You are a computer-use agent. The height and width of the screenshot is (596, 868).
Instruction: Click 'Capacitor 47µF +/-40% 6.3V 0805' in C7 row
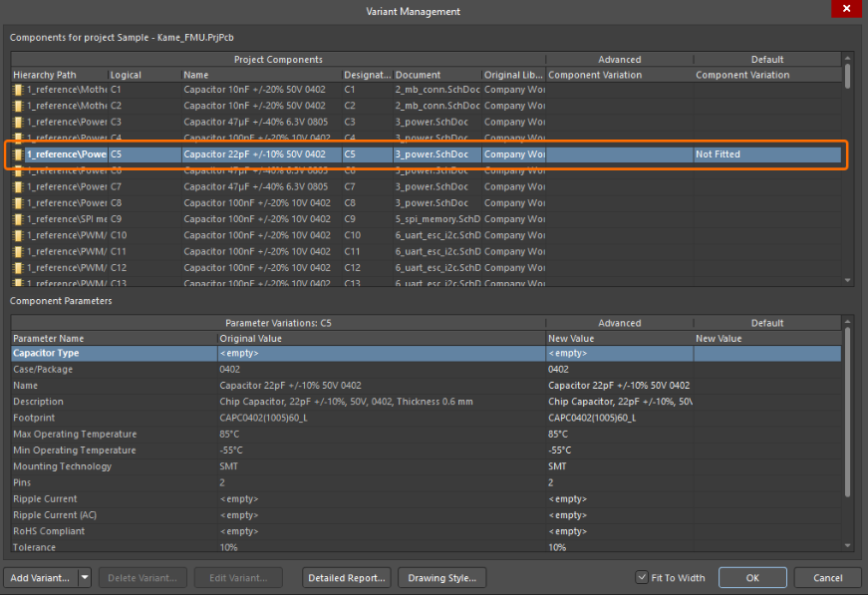[261, 187]
